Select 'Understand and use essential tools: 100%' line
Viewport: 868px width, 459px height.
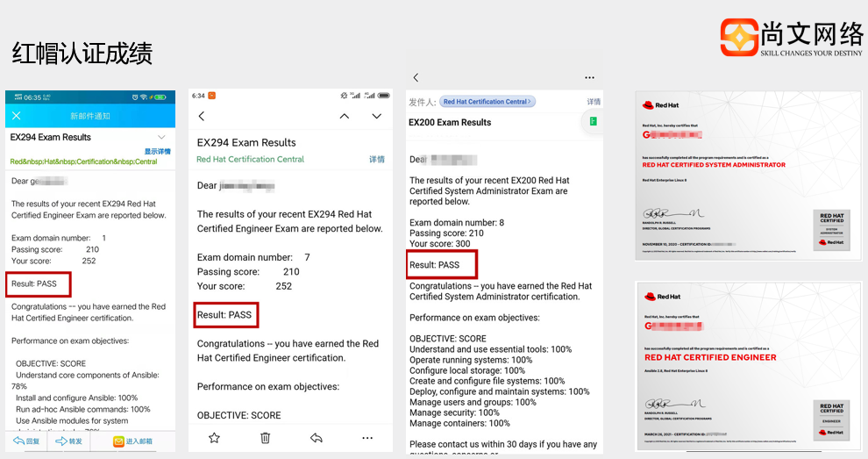[490, 349]
